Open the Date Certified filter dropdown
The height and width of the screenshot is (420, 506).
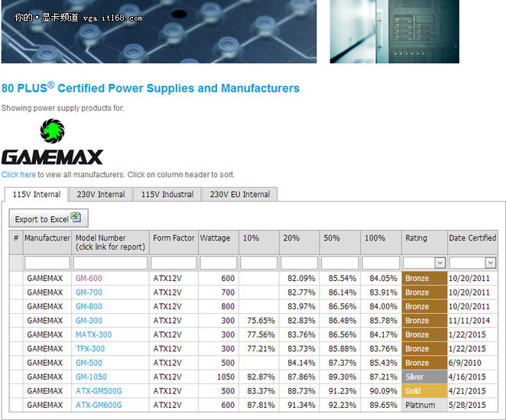[x=491, y=263]
